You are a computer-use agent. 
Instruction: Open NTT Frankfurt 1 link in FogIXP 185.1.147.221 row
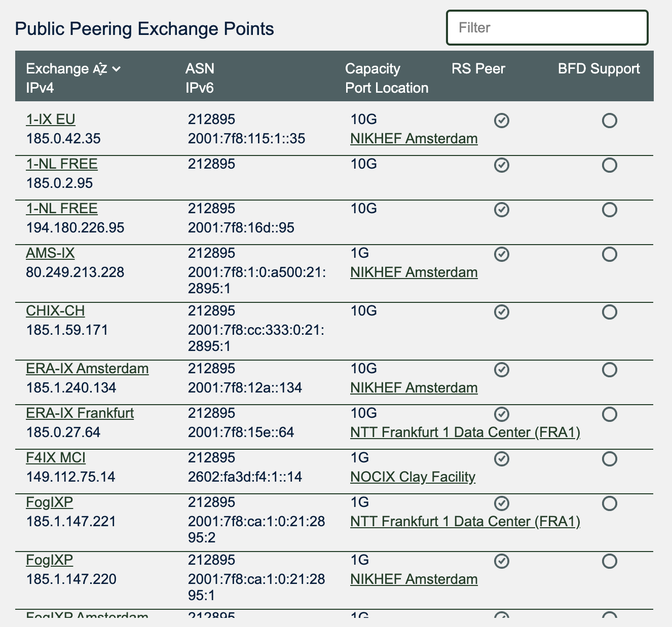click(465, 521)
